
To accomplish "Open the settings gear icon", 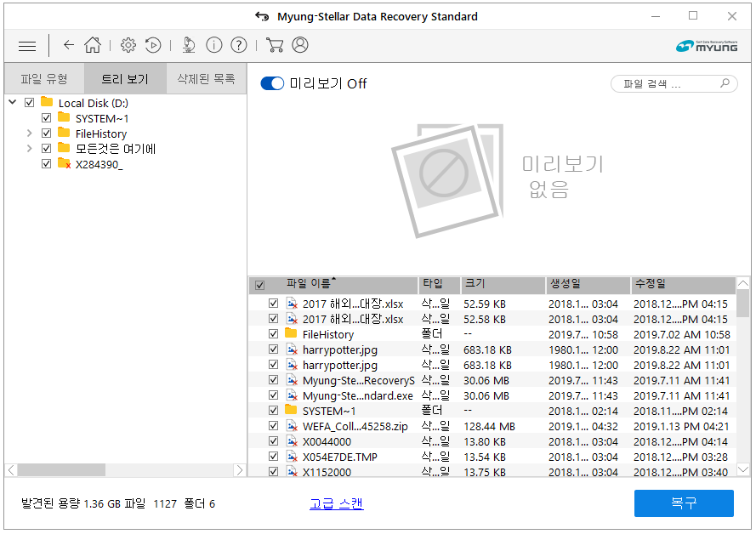I will (x=128, y=45).
